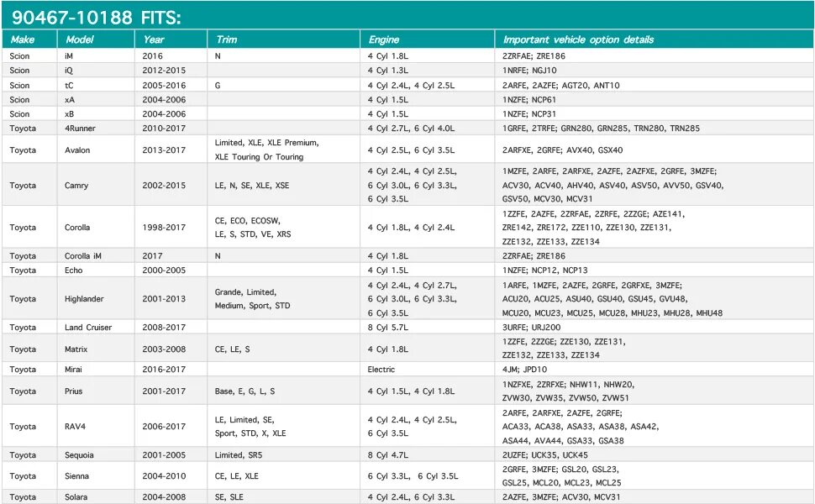815x504 pixels.
Task: Click the trim Limited, SR5 for Sequoia
Action: pos(239,455)
